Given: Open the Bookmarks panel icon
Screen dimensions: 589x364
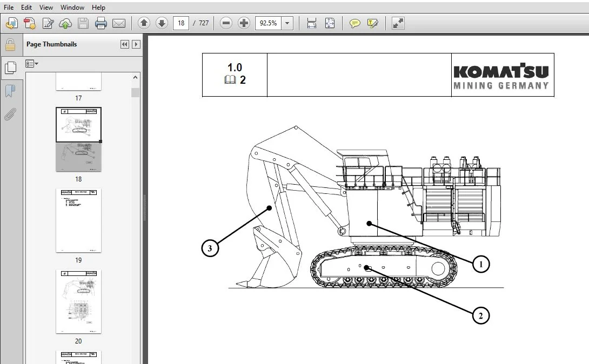Looking at the screenshot, I should (x=10, y=91).
